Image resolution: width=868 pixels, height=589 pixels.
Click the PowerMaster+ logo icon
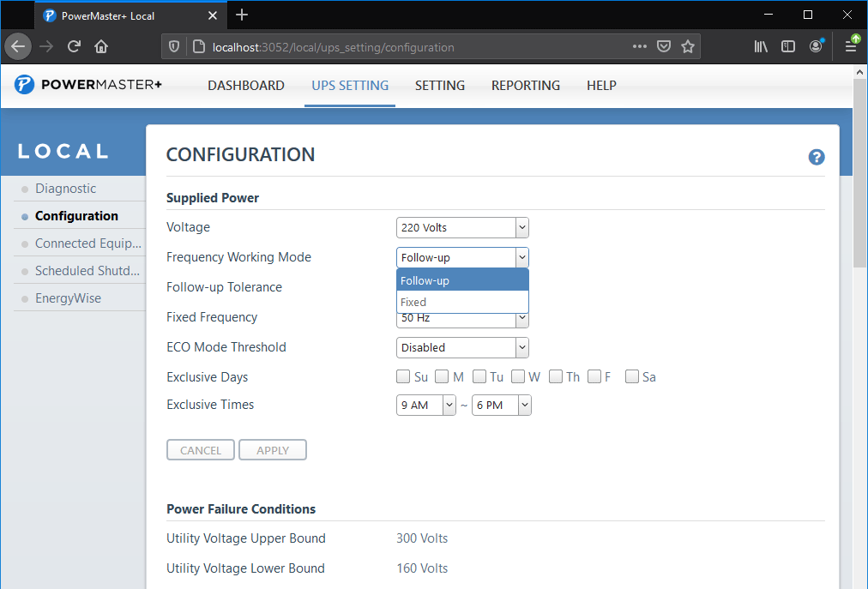point(24,85)
